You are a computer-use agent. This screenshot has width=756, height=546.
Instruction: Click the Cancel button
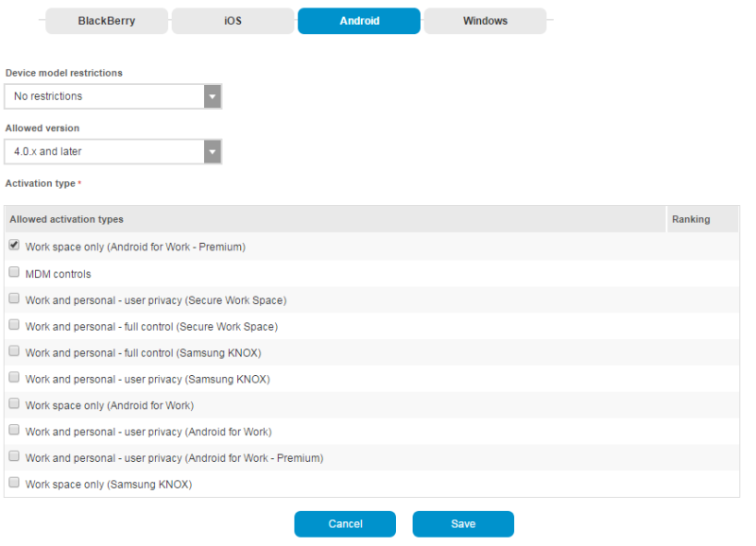tap(345, 524)
